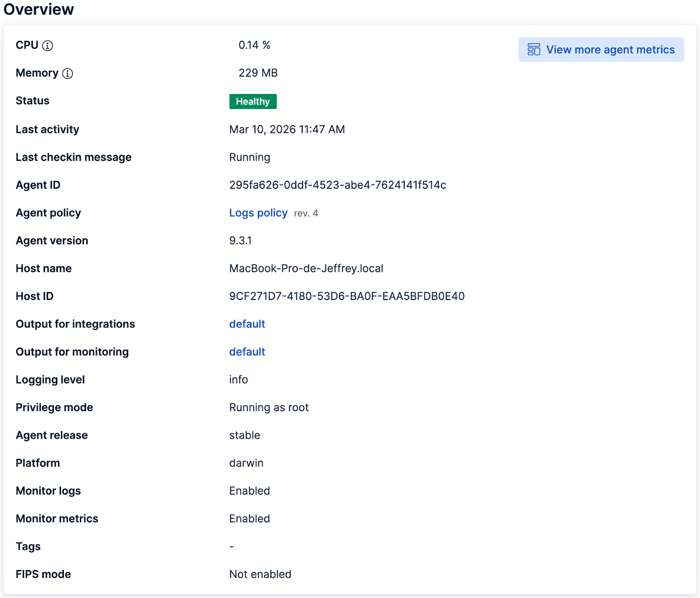Click the Monitor logs Enabled value
700x598 pixels.
(249, 491)
